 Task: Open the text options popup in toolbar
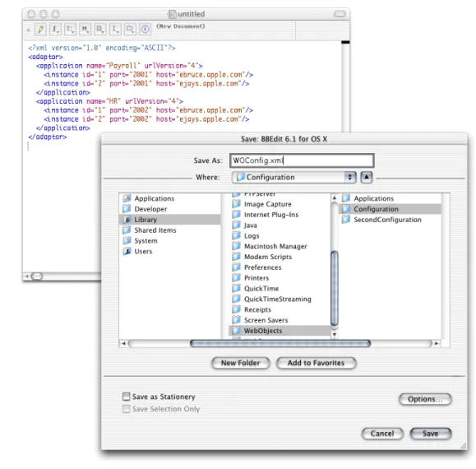pyautogui.click(x=114, y=29)
